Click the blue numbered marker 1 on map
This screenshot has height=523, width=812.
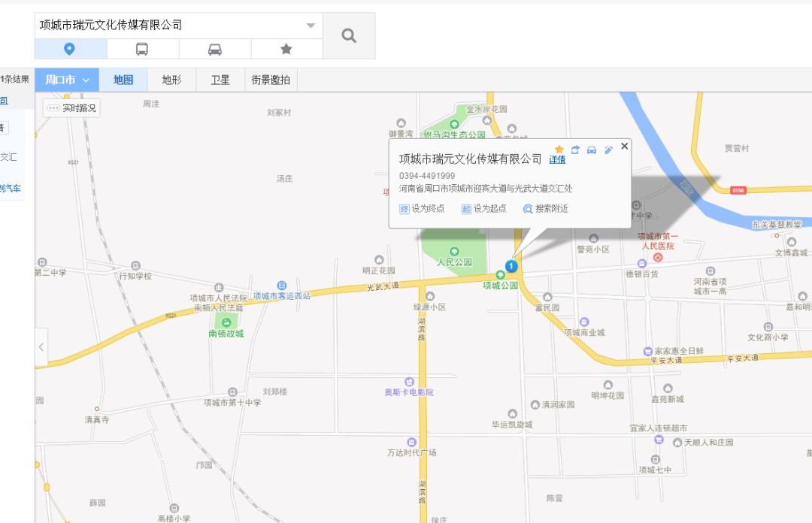pos(511,266)
